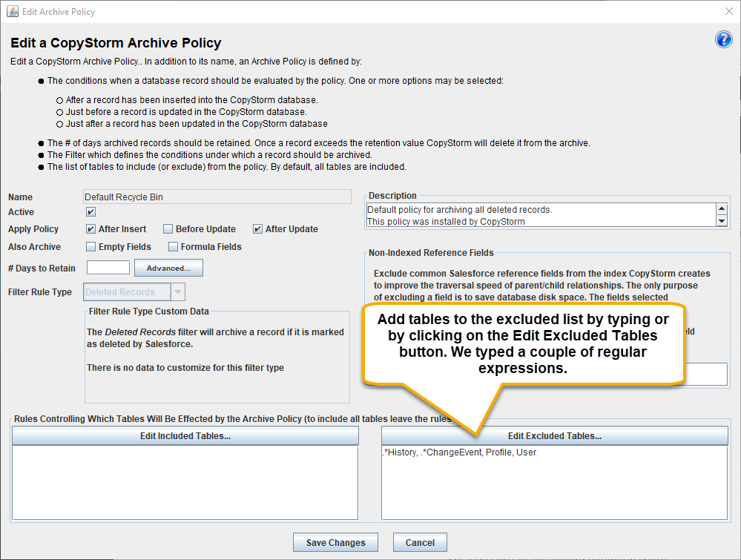Screen dimensions: 741x560
Task: Open the Edit Excluded Tables dialog
Action: (555, 435)
